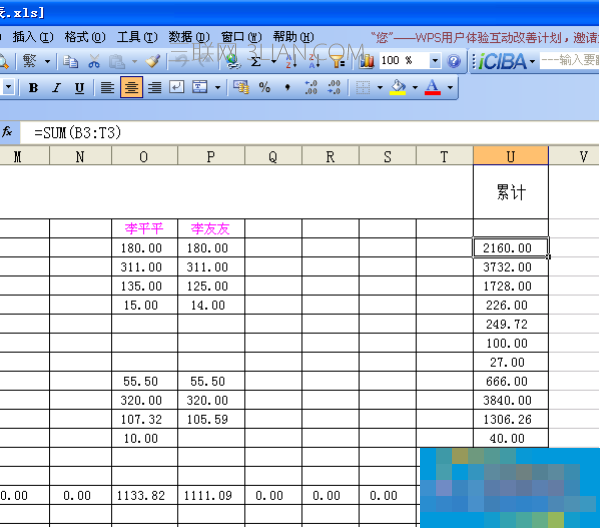Open the Fill Color dropdown arrow
Screen dimensions: 600x528
tap(415, 88)
